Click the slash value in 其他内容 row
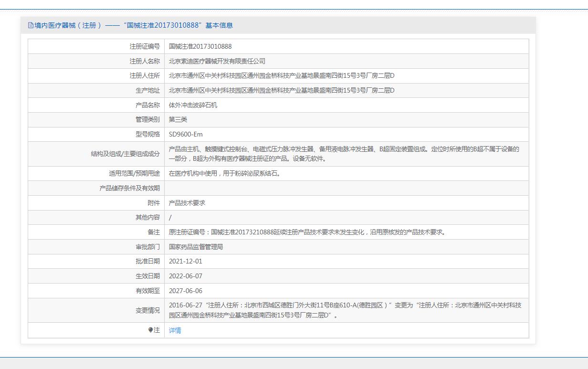 170,217
